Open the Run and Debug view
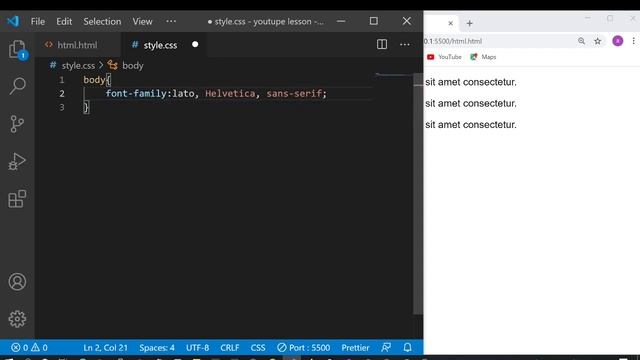This screenshot has height=360, width=640. tap(17, 161)
